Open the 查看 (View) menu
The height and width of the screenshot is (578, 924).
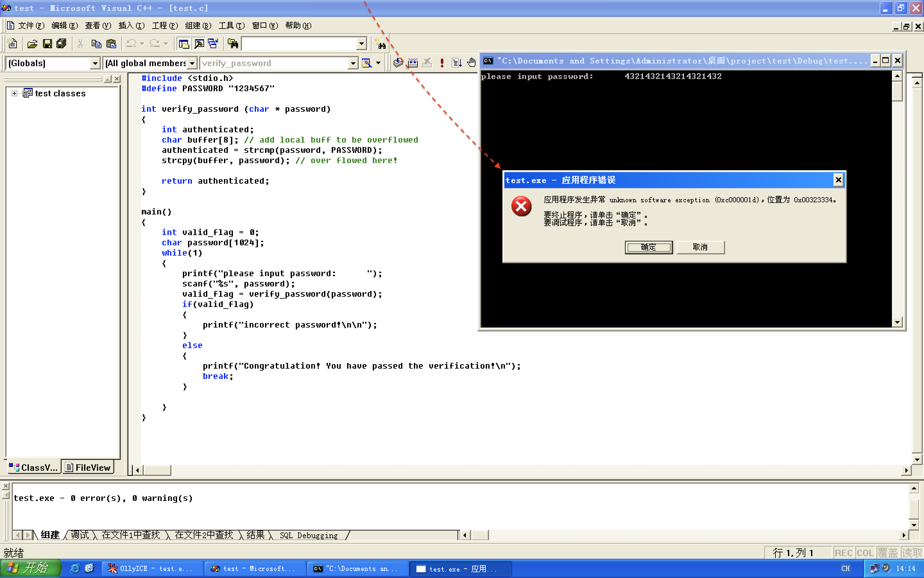[98, 26]
